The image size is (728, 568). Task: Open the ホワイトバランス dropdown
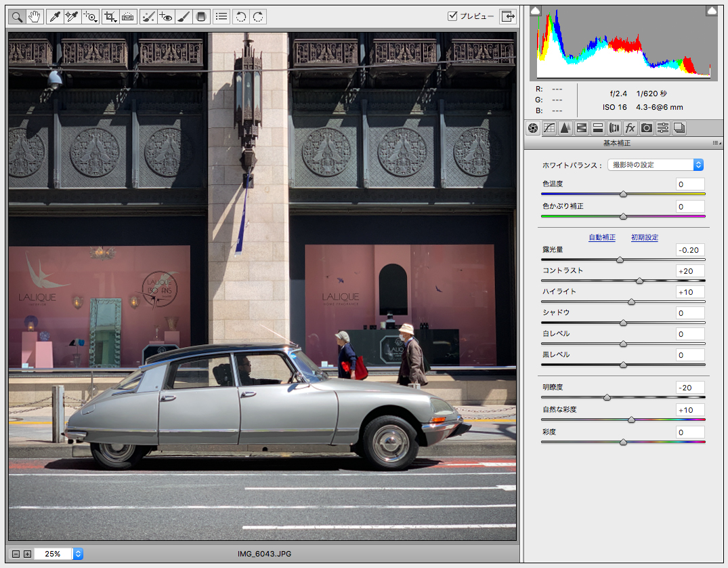[655, 165]
